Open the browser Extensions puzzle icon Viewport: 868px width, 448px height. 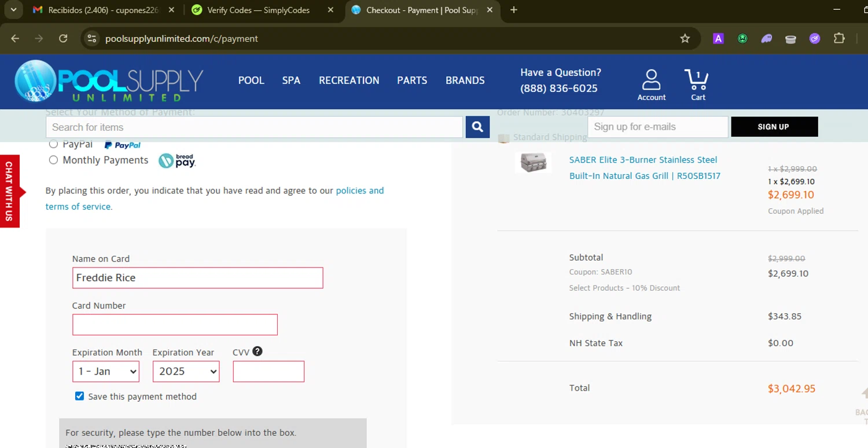839,39
